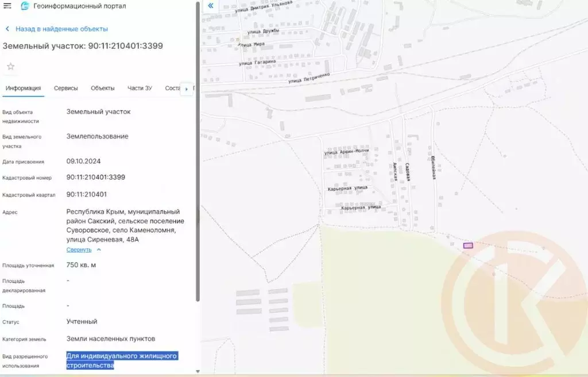The width and height of the screenshot is (588, 377).
Task: Collapse side panel with double chevron
Action: (x=210, y=6)
